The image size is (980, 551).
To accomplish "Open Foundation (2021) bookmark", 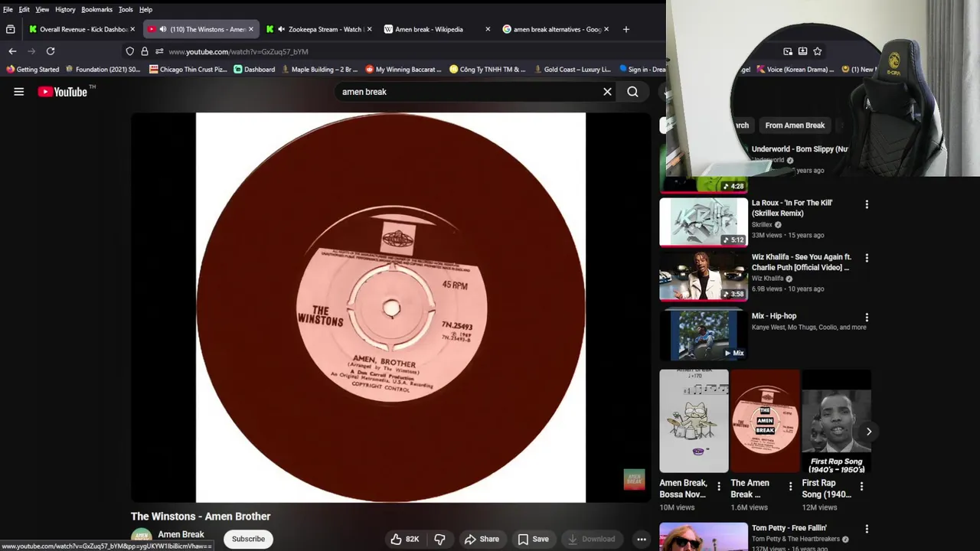I will tap(103, 70).
